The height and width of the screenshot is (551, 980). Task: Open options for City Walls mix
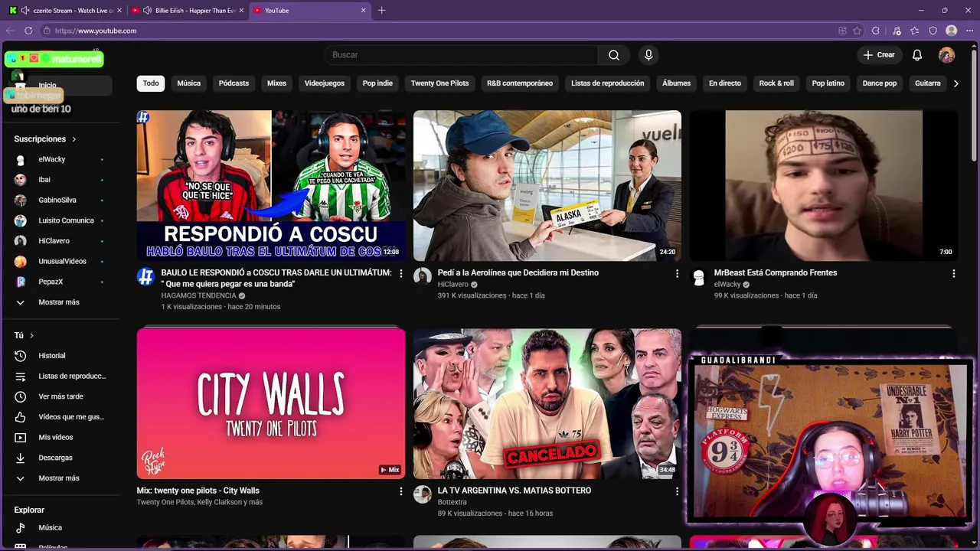(x=400, y=491)
